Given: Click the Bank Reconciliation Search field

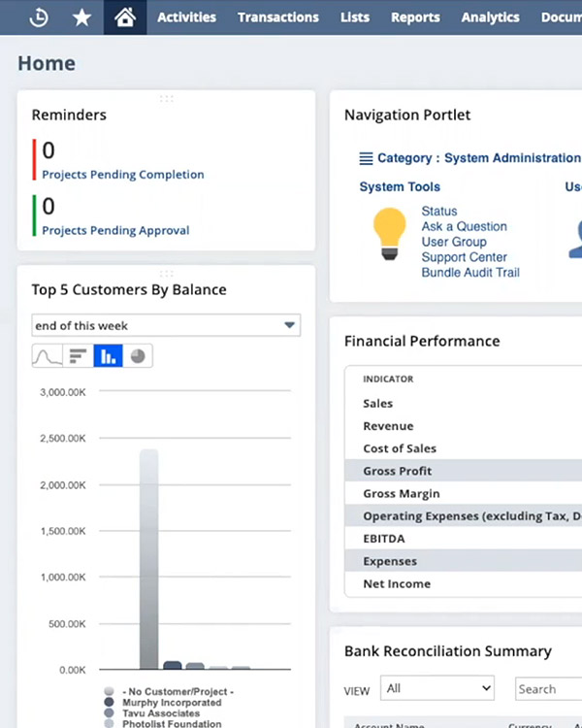Looking at the screenshot, I should click(549, 689).
